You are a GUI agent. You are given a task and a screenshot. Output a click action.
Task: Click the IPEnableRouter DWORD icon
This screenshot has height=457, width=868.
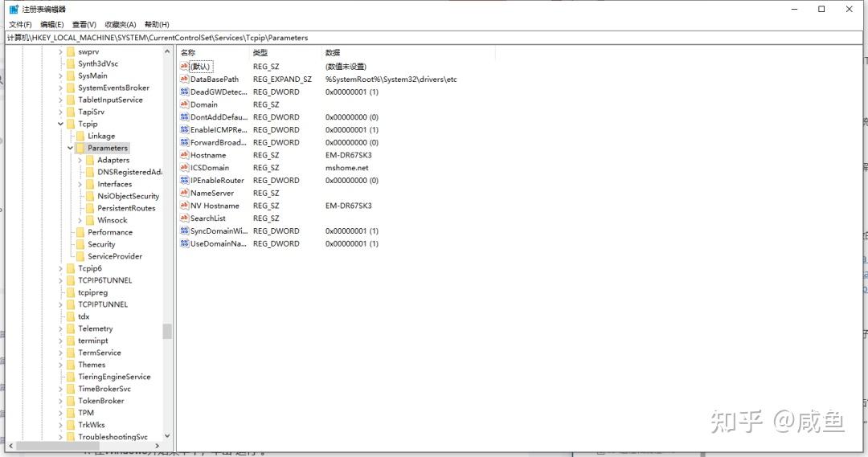coord(184,181)
